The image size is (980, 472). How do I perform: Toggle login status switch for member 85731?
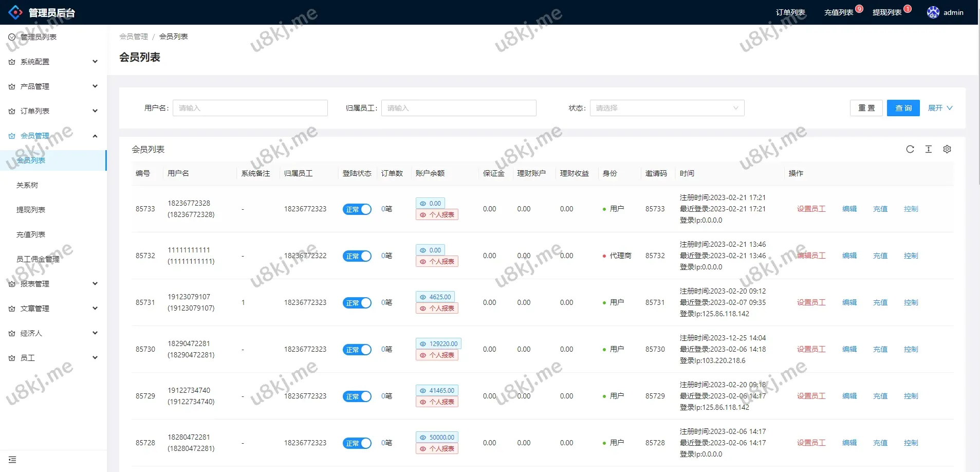pyautogui.click(x=357, y=303)
